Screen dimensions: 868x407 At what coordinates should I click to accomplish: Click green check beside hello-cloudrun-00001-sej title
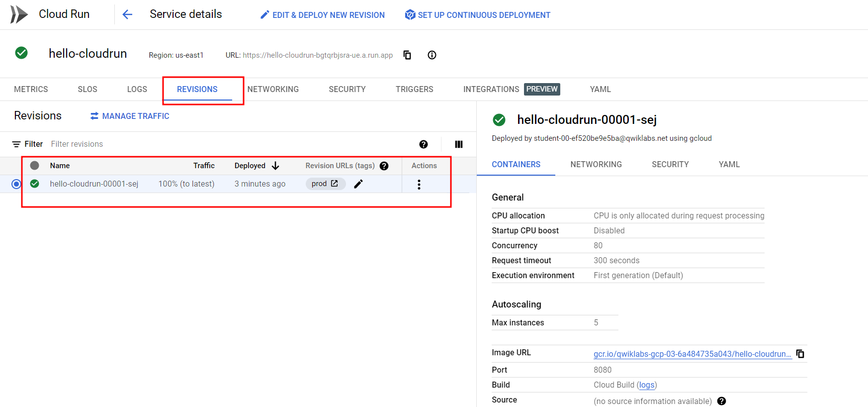click(x=499, y=120)
